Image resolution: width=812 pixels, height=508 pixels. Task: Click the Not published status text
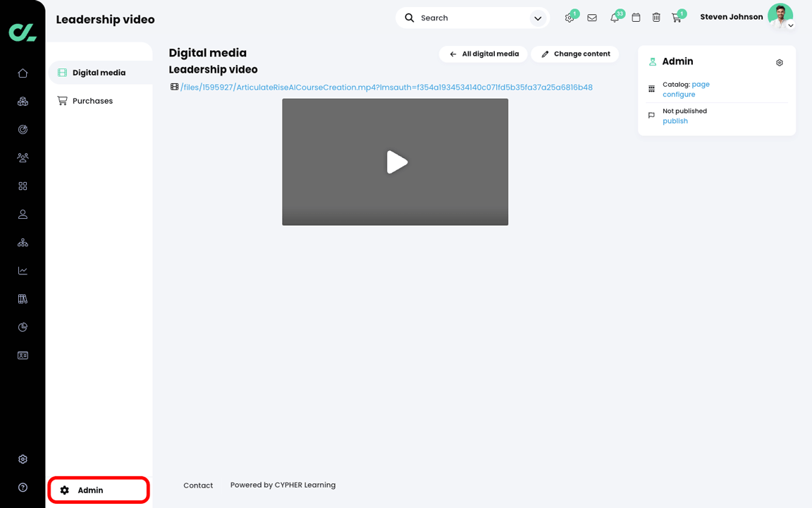(x=684, y=111)
